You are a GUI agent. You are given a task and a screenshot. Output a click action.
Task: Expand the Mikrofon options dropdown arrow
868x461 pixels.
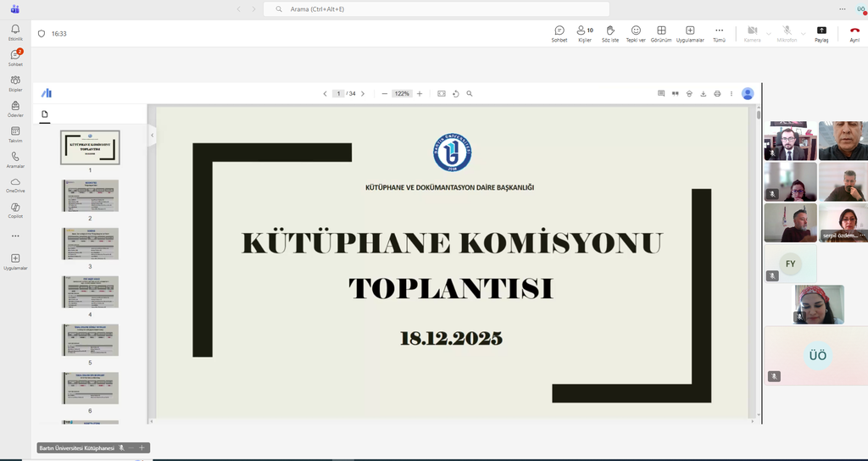point(804,33)
